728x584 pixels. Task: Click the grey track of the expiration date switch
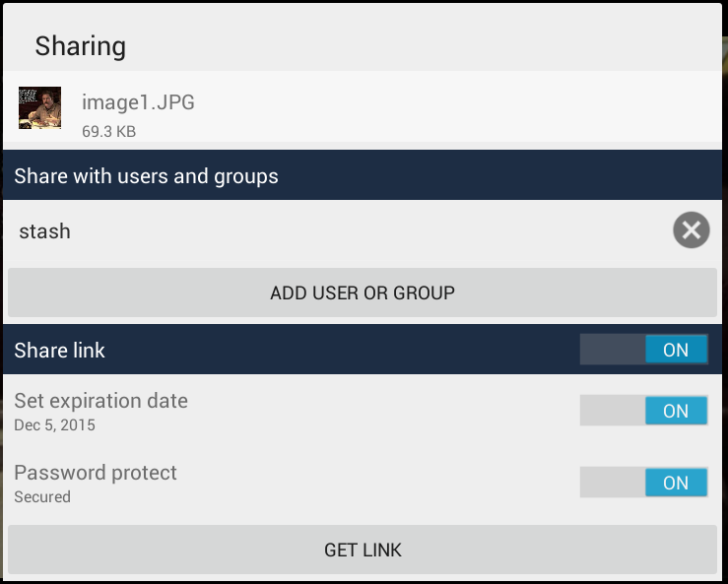click(x=613, y=411)
